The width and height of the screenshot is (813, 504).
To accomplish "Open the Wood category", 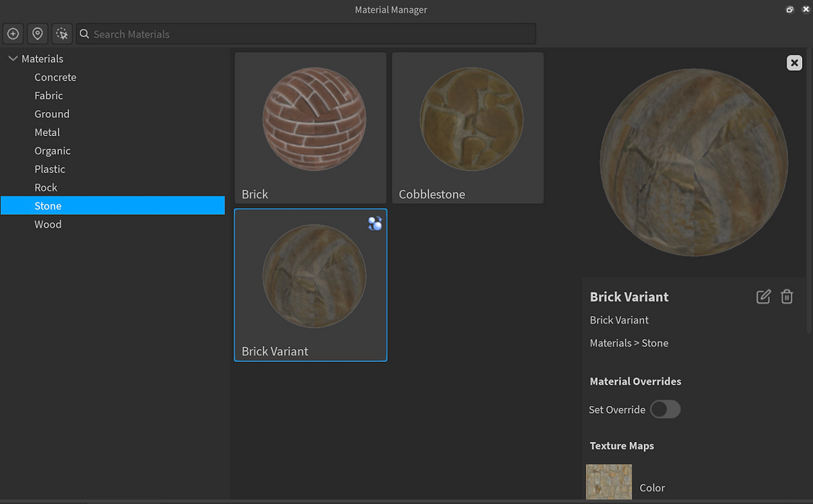I will [48, 224].
